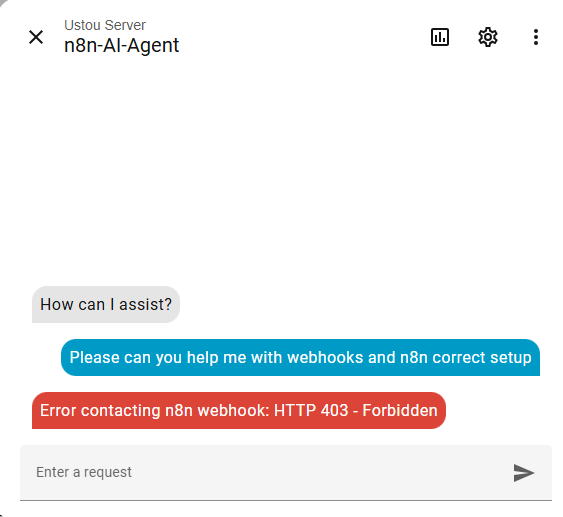
Task: Click the "Ustou Server" subtitle
Action: (x=105, y=25)
